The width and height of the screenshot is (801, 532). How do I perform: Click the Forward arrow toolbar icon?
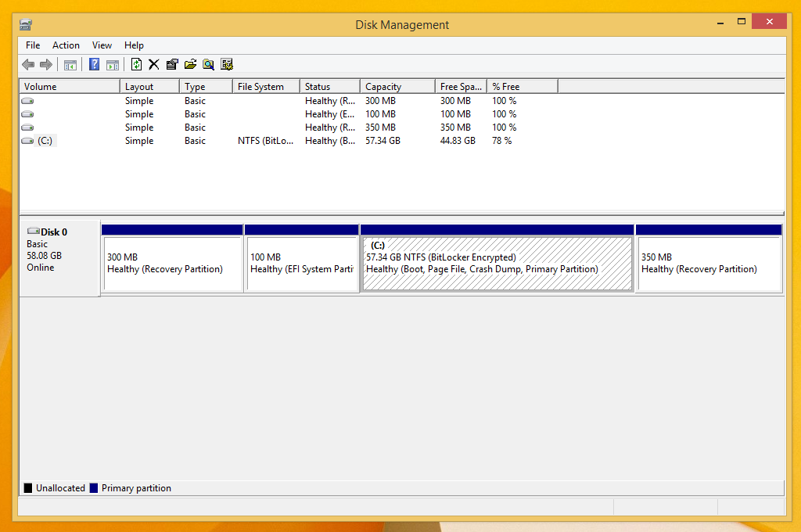point(46,64)
